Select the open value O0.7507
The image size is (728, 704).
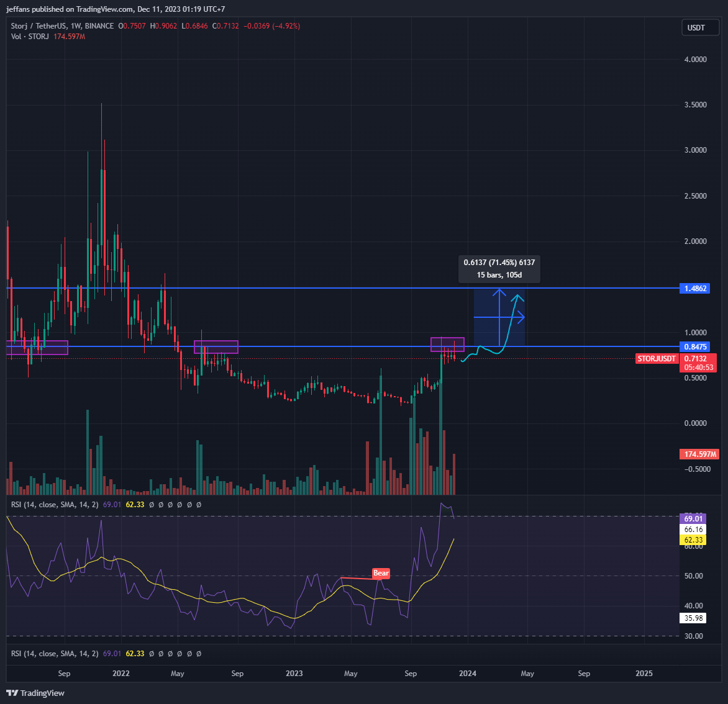[x=132, y=26]
